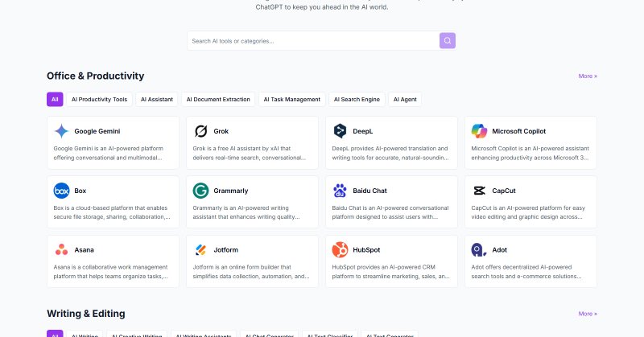Click the DeepL description text
Screen dimensions: 644x337
390,153
